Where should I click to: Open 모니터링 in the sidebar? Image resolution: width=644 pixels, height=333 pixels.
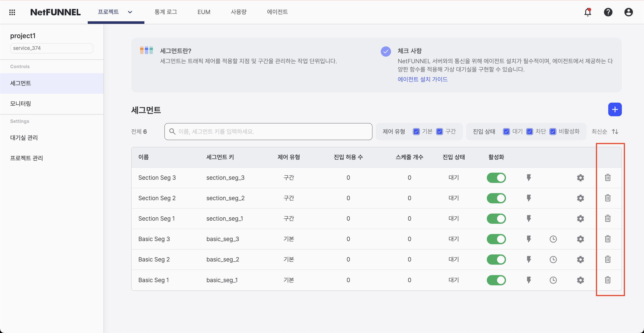20,103
